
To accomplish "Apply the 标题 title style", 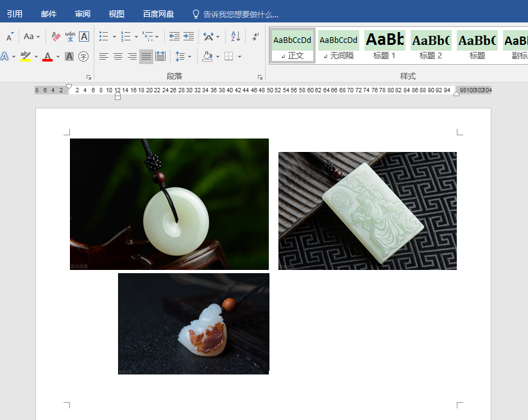I will 477,46.
